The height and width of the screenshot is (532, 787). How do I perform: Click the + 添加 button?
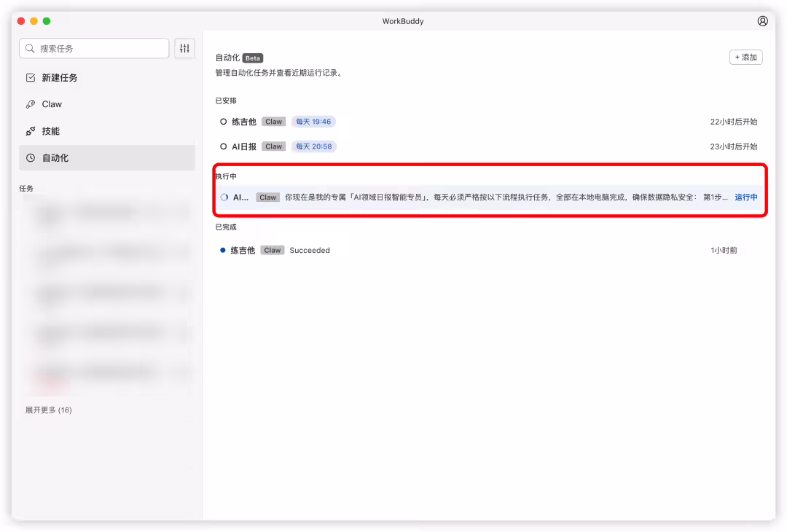coord(745,56)
